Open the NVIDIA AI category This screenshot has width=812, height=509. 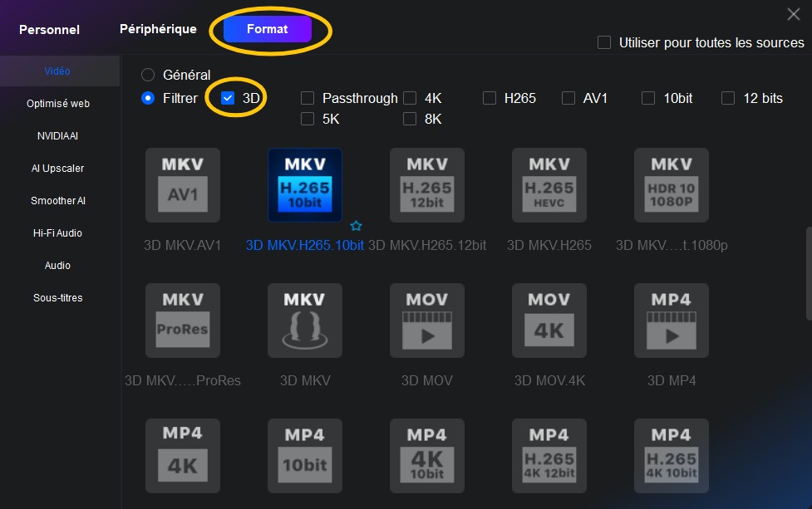pyautogui.click(x=57, y=136)
